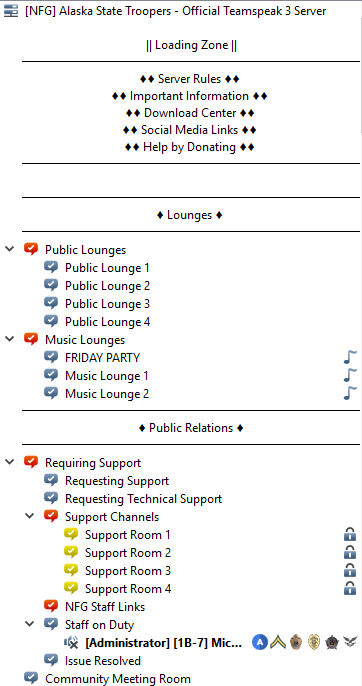Open the Download Center entry
The width and height of the screenshot is (362, 686).
coord(190,113)
